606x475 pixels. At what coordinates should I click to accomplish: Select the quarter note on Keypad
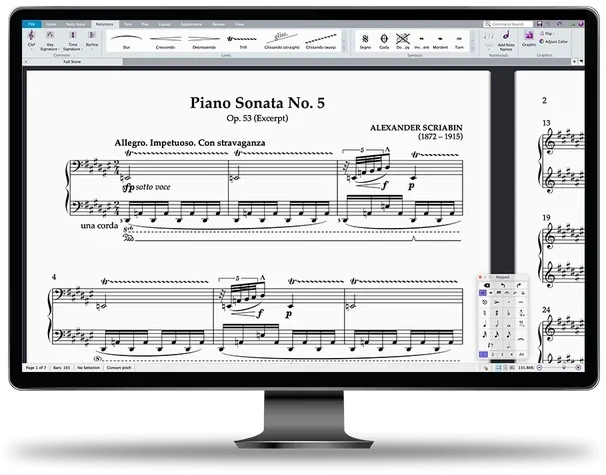(x=485, y=324)
